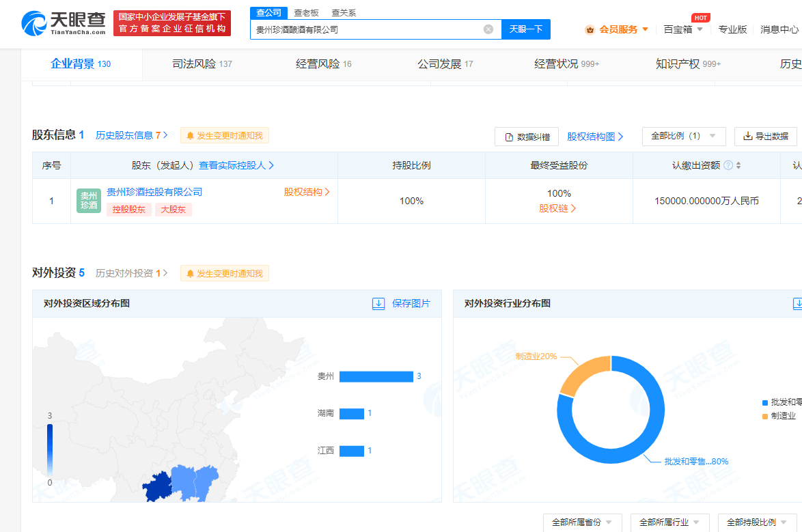Viewport: 802px width, 532px height.
Task: Expand the 全部所属省份 filter
Action: [x=583, y=522]
